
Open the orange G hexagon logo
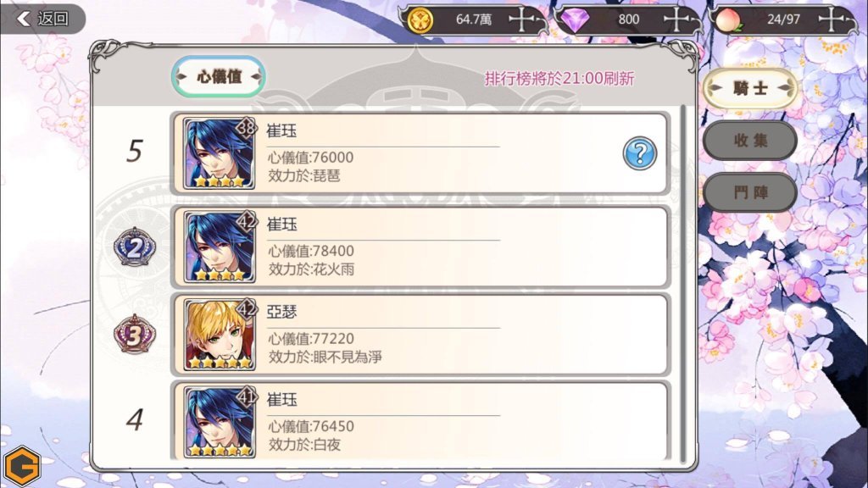click(22, 465)
